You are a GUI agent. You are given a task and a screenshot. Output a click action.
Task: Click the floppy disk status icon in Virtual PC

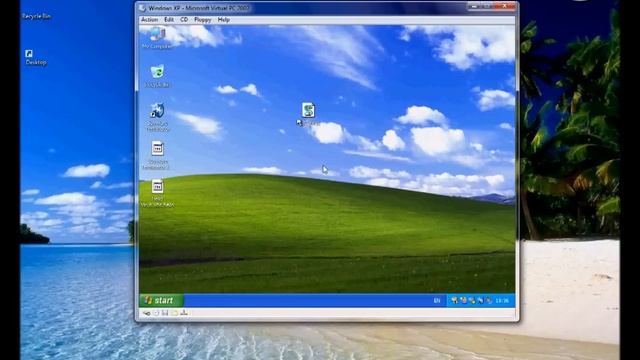(x=165, y=313)
